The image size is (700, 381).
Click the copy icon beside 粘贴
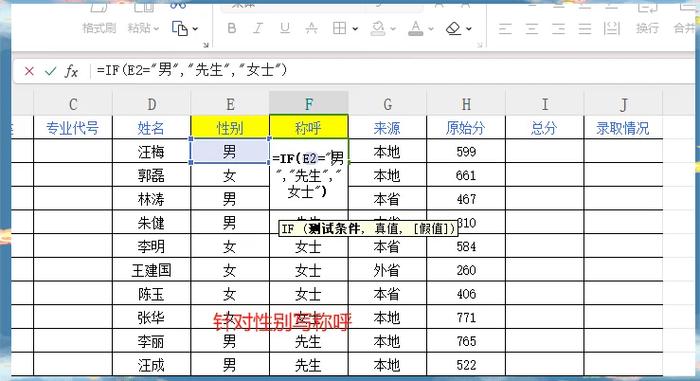(x=179, y=29)
